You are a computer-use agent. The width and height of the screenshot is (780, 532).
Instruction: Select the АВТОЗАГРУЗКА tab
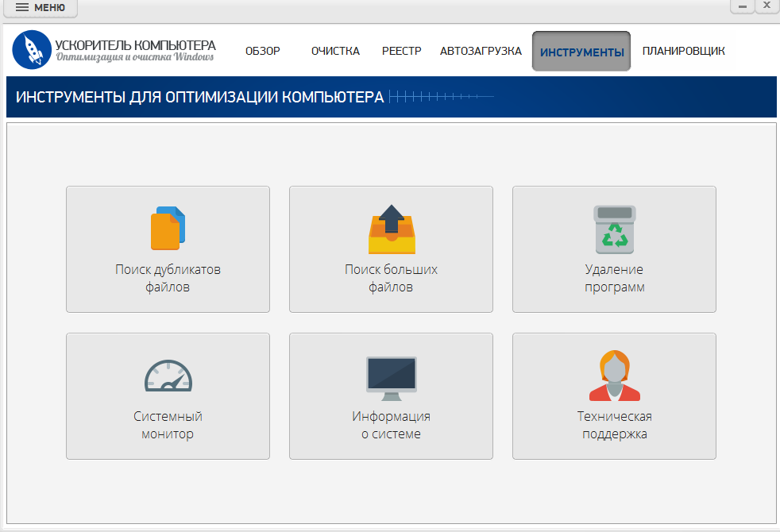[x=481, y=51]
